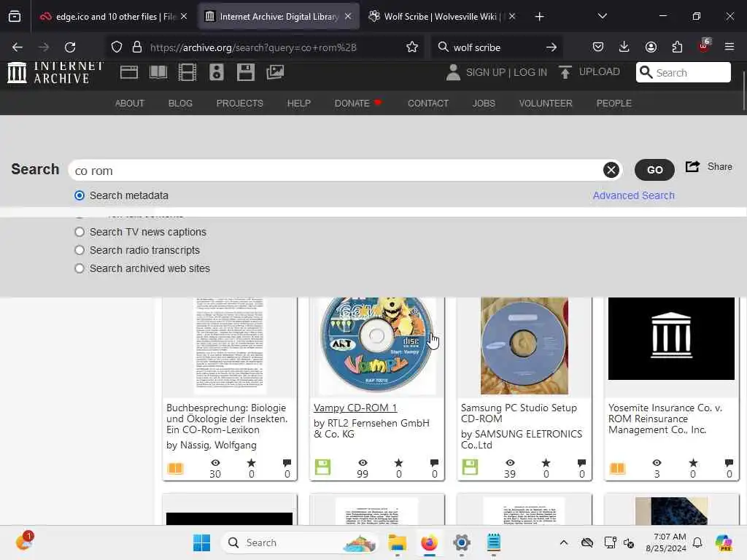Click the GO search button
The image size is (747, 560).
click(654, 170)
